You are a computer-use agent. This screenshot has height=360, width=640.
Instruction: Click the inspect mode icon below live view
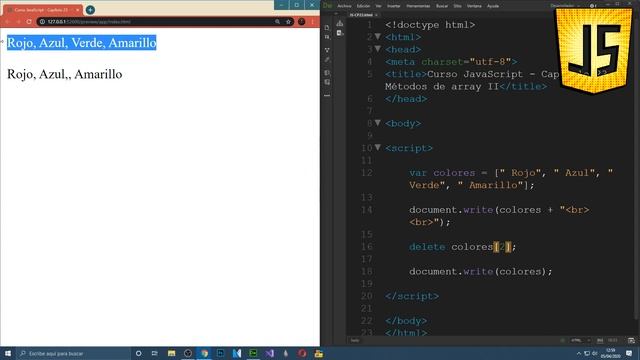(x=340, y=33)
